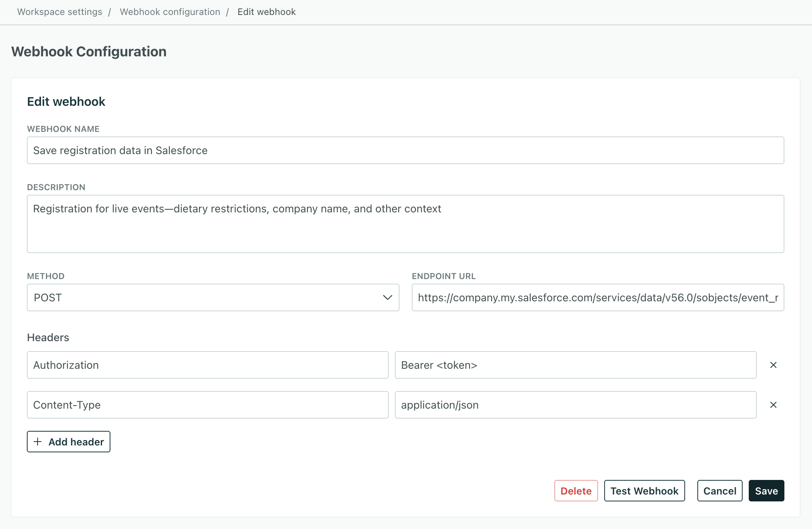Click the Edit webhook breadcrumb item
812x529 pixels.
pos(266,12)
